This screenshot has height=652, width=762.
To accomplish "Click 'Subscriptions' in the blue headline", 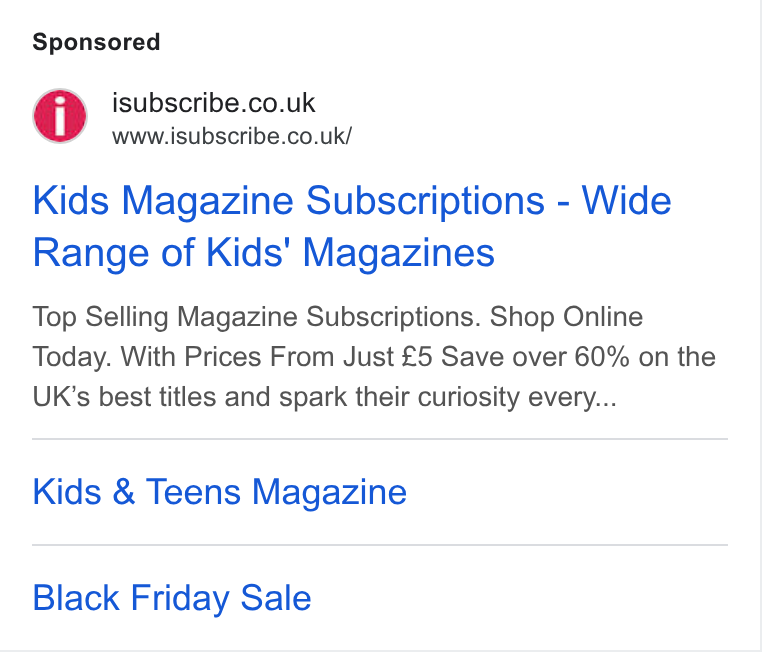I will pos(425,201).
